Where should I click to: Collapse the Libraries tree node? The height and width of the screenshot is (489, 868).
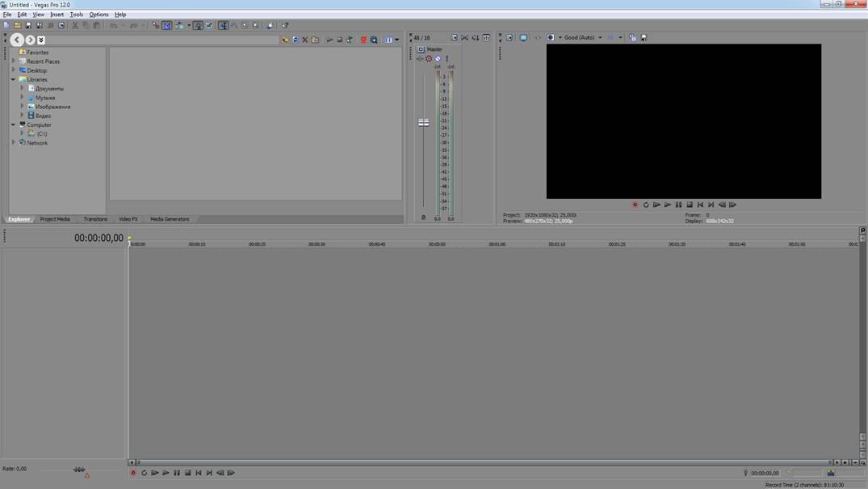tap(13, 79)
